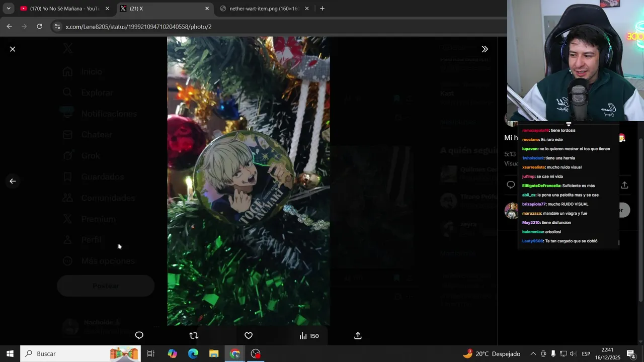The width and height of the screenshot is (644, 362).
Task: Click the repost icon below the photo
Action: coord(194,336)
